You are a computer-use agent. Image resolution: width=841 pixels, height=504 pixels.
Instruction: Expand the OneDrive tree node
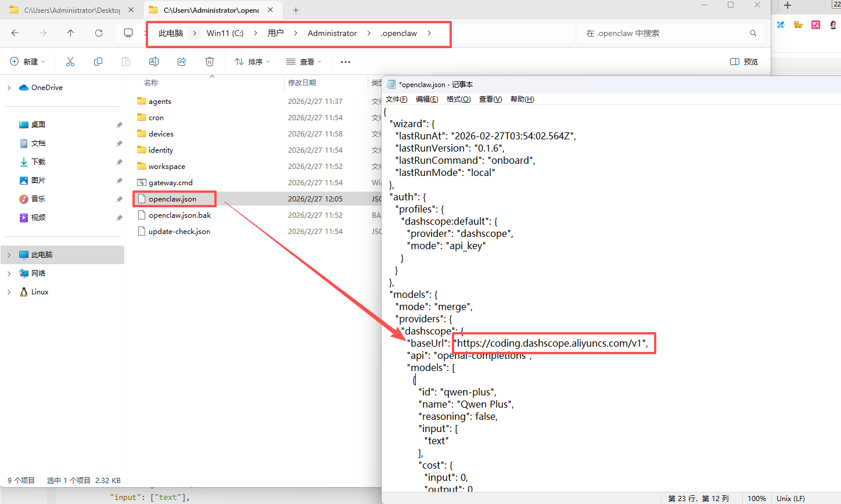click(9, 88)
